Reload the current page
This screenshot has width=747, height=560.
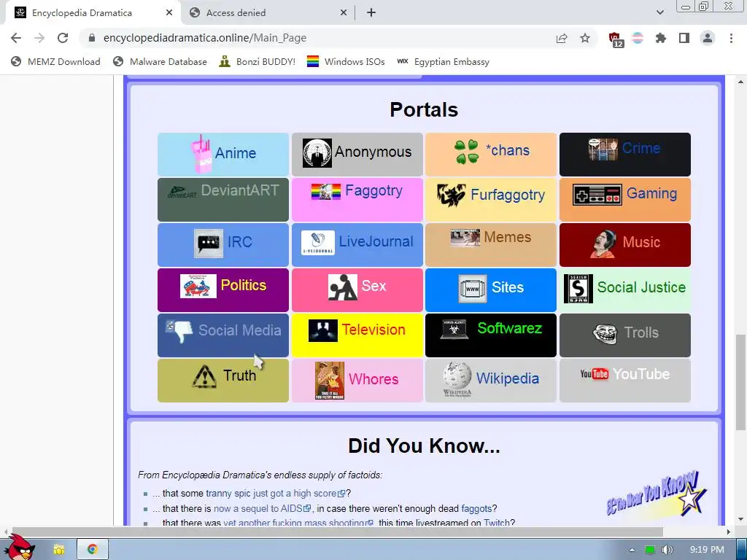(x=63, y=38)
